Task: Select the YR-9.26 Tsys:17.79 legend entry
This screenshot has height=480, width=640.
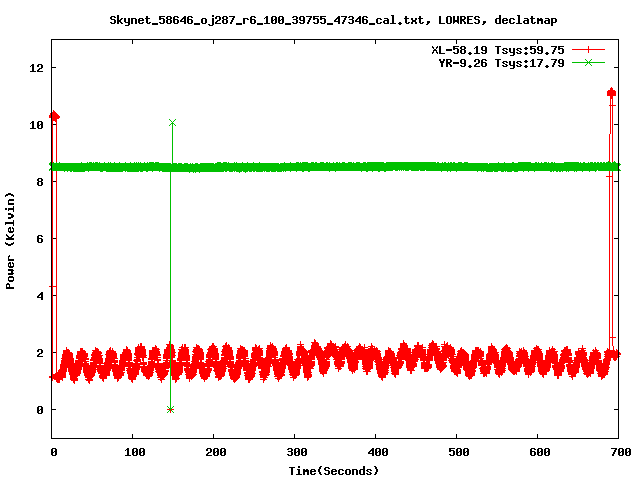Action: point(501,63)
